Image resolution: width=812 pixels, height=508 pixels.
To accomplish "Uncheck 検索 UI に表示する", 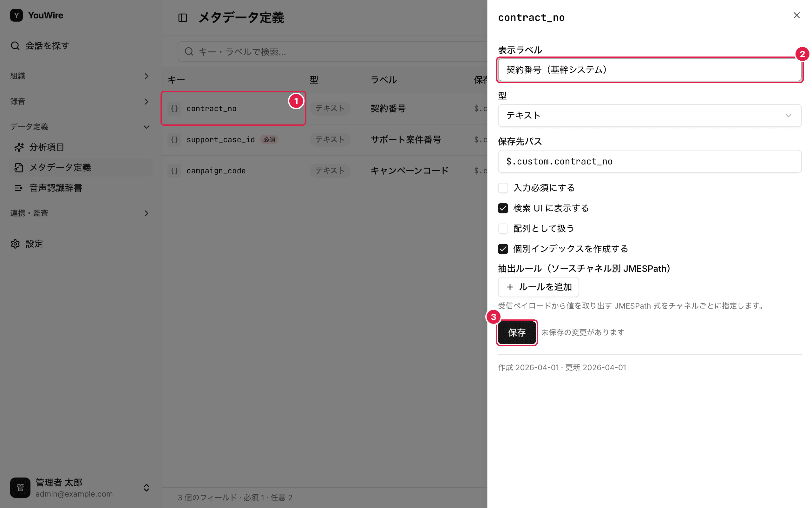I will pyautogui.click(x=503, y=208).
